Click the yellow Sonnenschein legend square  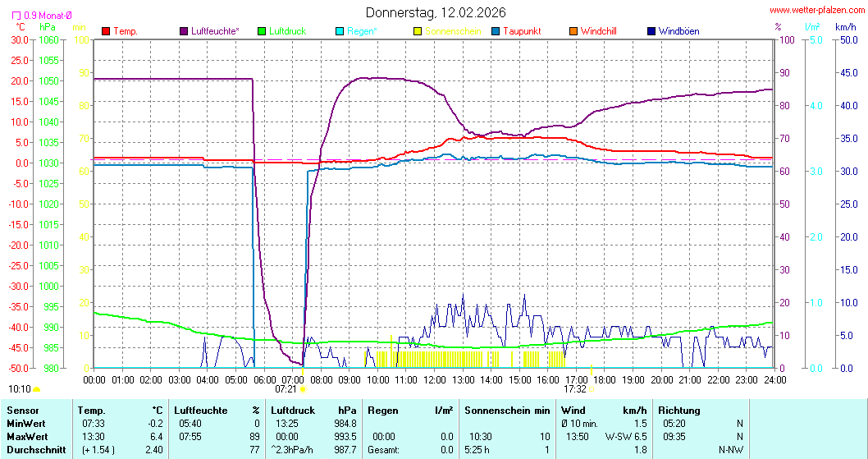(418, 31)
